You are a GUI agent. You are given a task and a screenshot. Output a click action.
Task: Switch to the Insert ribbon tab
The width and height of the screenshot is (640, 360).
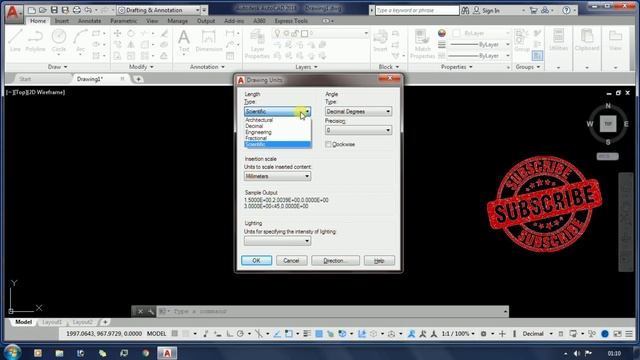pyautogui.click(x=62, y=21)
